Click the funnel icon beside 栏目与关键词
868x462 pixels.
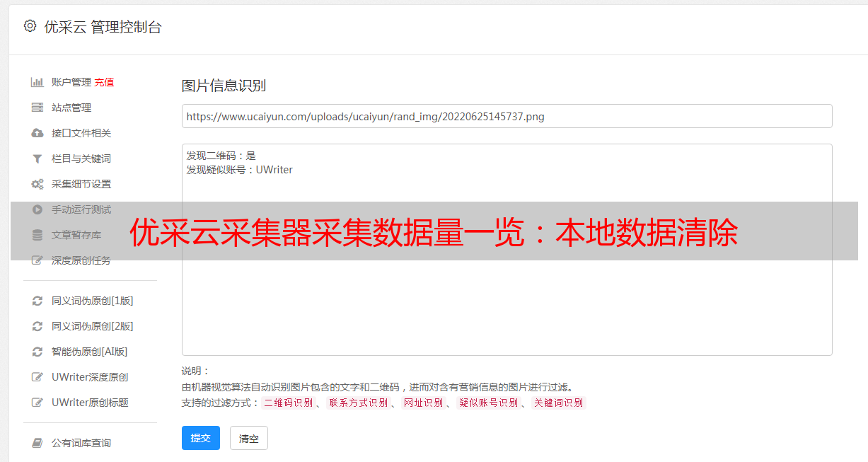[x=37, y=158]
